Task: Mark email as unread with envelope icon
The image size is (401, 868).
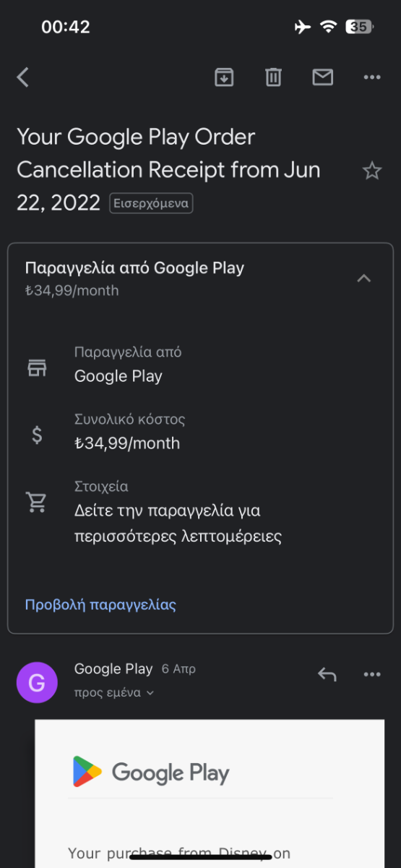Action: click(322, 77)
